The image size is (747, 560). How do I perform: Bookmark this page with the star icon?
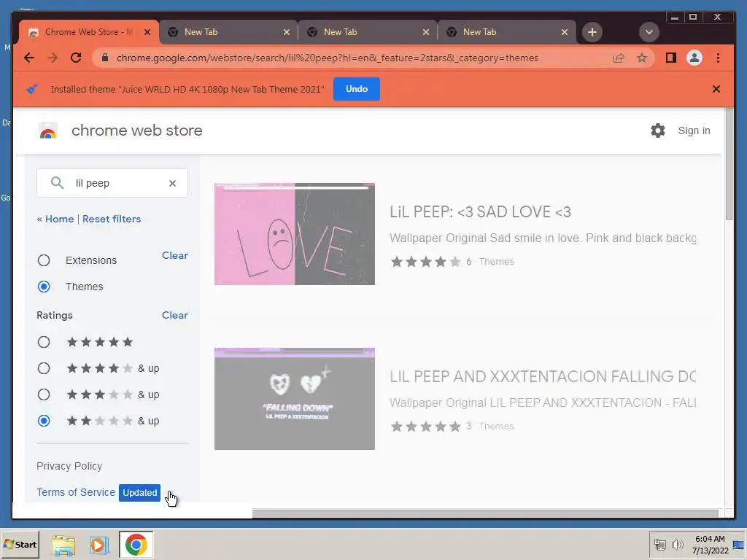[x=642, y=58]
